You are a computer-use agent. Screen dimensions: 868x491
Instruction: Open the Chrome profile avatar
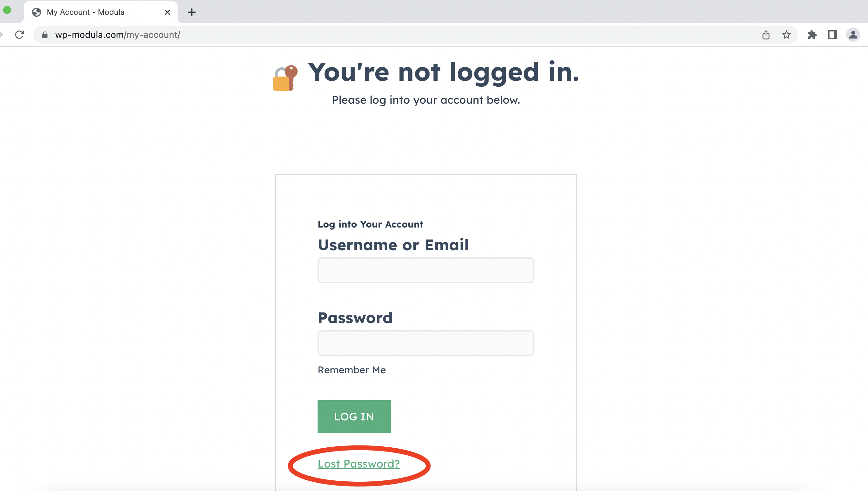pos(853,35)
